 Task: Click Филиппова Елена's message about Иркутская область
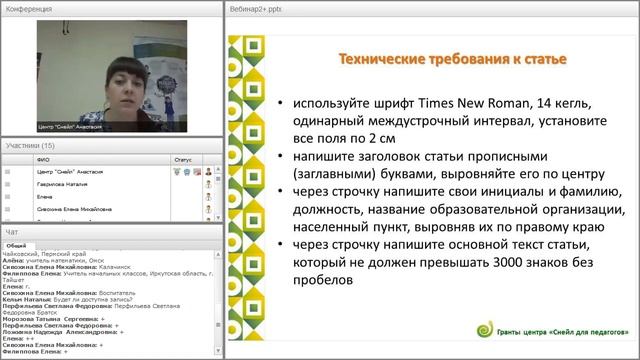[x=108, y=277]
